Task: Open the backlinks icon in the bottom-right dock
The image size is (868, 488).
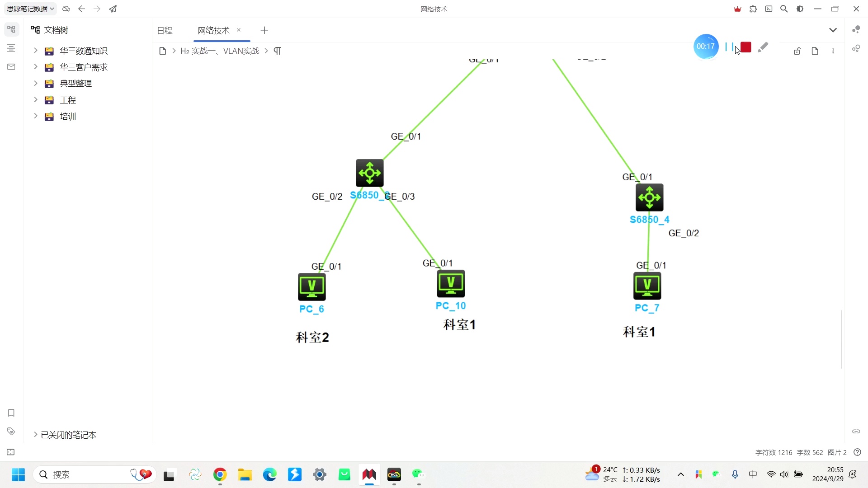Action: pyautogui.click(x=856, y=431)
